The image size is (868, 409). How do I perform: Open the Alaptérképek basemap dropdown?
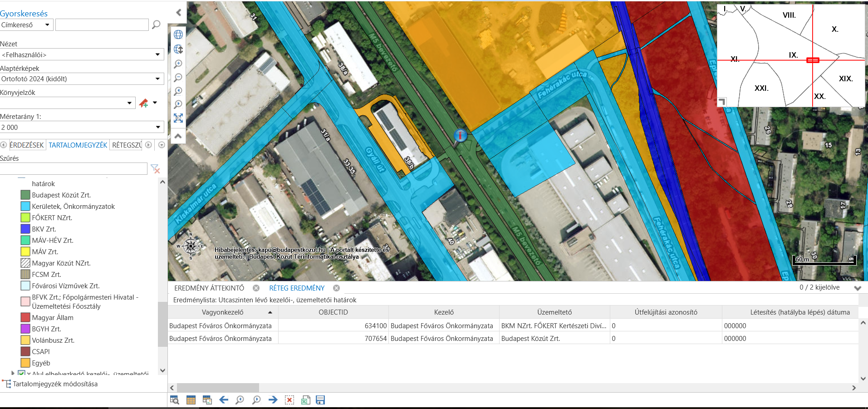(157, 79)
